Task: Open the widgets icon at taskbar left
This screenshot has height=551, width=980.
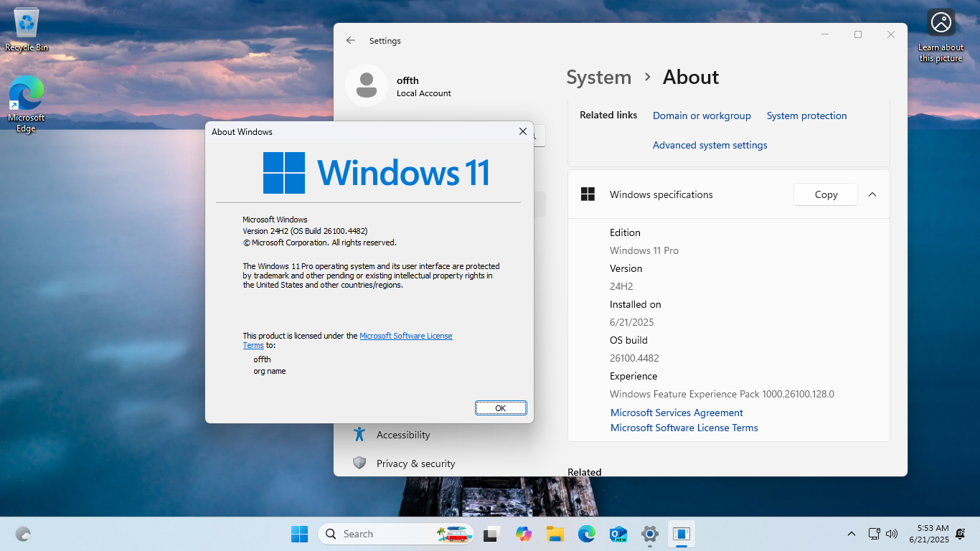Action: tap(23, 534)
